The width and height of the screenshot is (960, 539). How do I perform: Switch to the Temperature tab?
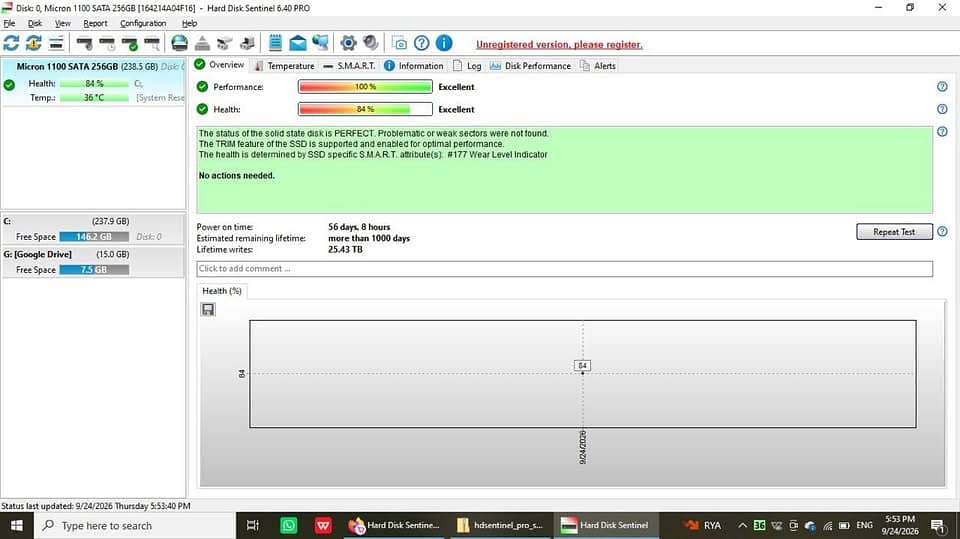click(285, 66)
